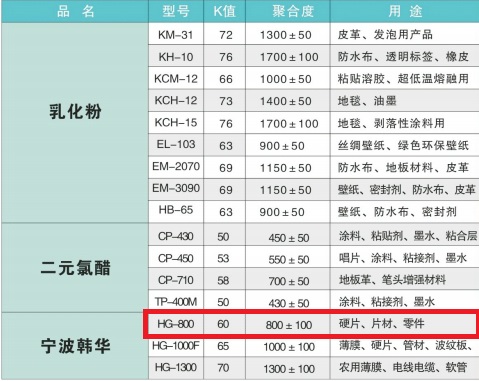Select model CP-710
The image size is (479, 381).
pyautogui.click(x=176, y=280)
